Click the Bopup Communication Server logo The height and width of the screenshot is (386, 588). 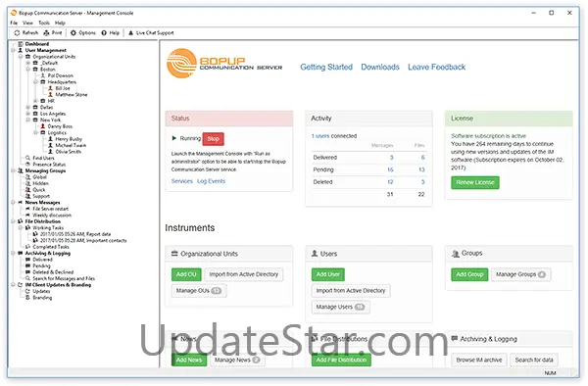point(224,64)
